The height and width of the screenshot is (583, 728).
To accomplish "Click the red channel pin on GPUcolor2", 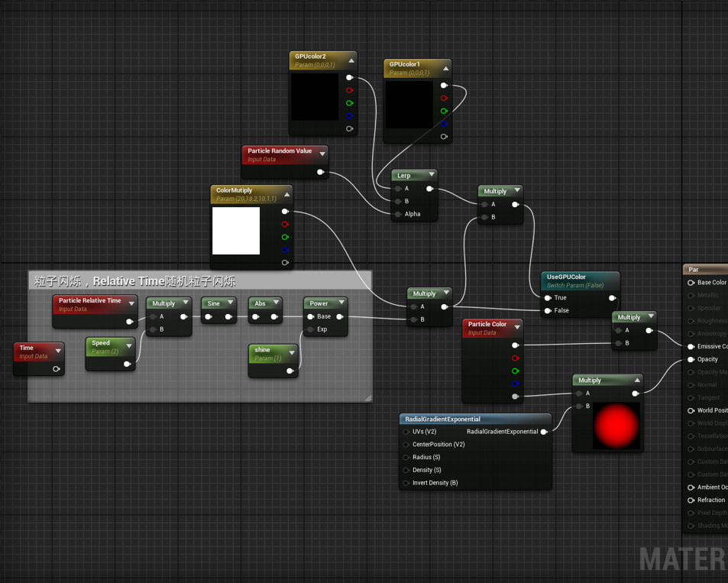I will 350,90.
